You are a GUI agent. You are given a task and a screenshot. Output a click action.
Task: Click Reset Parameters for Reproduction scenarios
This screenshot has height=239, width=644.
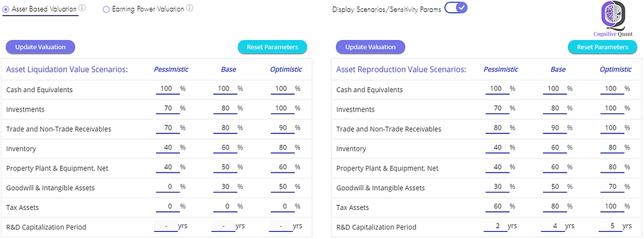603,47
